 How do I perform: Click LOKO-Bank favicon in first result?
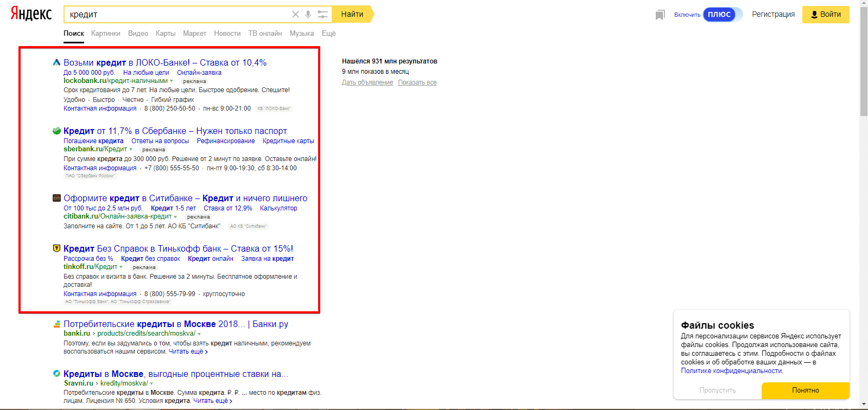[x=56, y=62]
